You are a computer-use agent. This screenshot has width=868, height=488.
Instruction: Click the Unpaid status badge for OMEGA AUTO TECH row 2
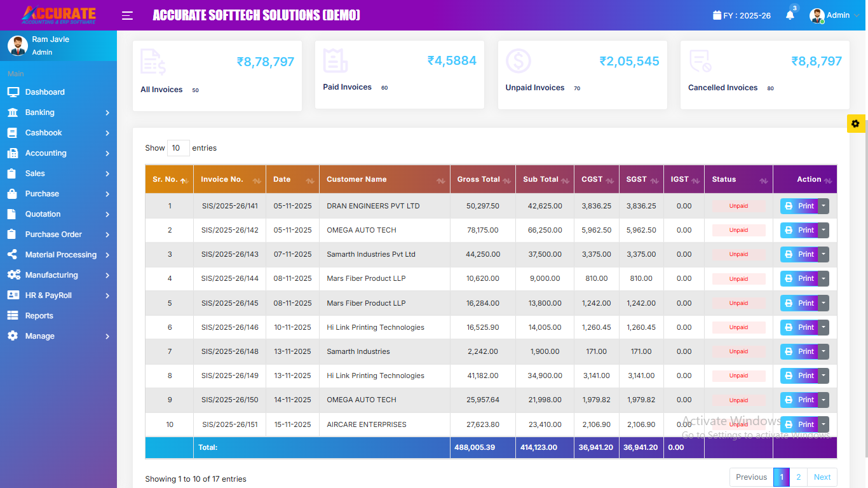(738, 230)
